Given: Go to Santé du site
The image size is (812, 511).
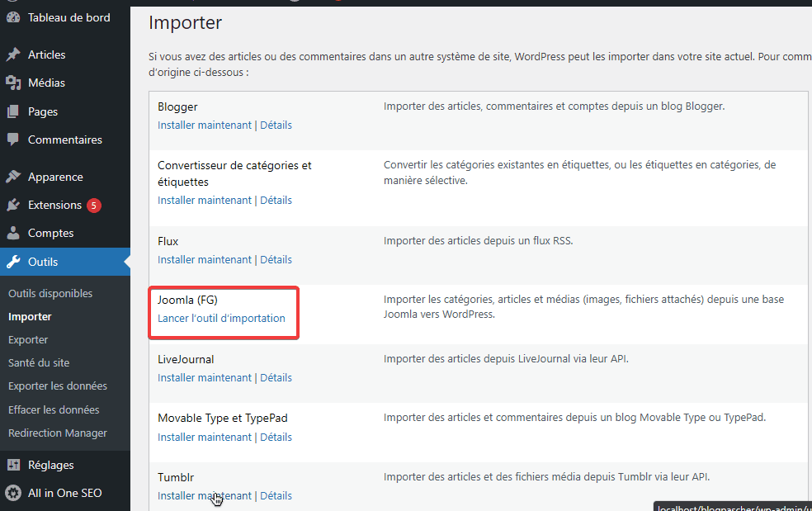Looking at the screenshot, I should pyautogui.click(x=39, y=362).
